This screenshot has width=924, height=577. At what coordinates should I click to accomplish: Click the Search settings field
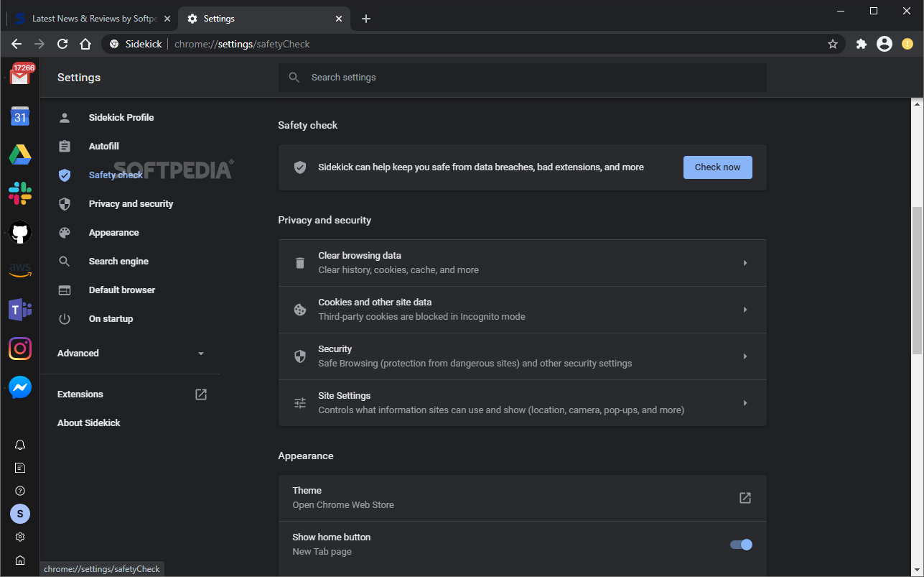(x=522, y=78)
